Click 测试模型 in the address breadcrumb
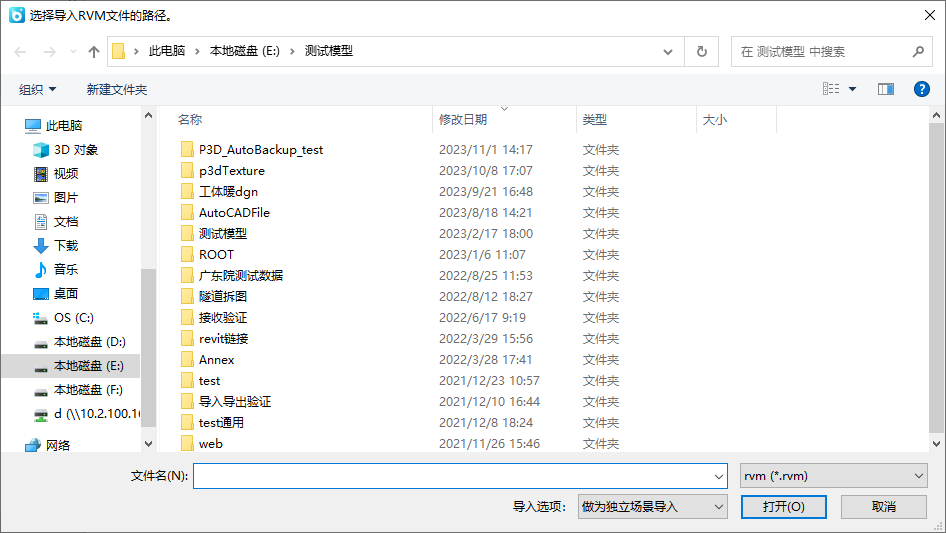 [x=328, y=51]
